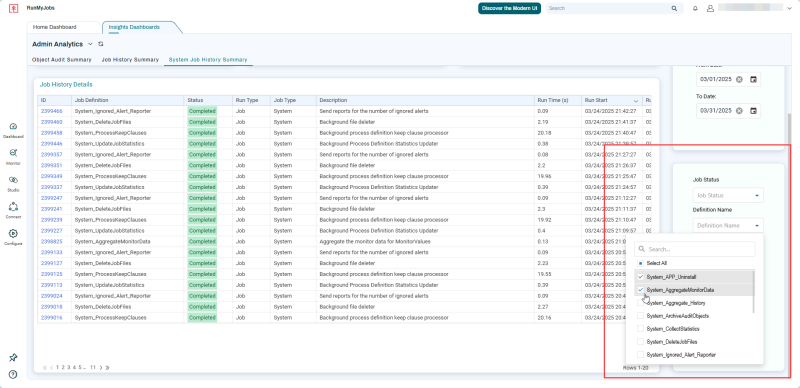Open the Connect sidebar icon
Viewport: 800px width, 388px height.
click(13, 207)
